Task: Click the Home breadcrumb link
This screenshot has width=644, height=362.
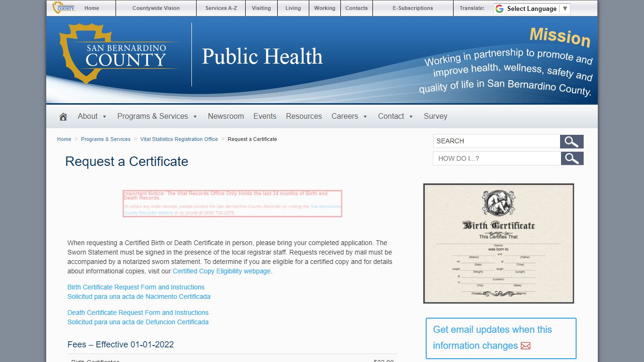Action: click(x=64, y=139)
